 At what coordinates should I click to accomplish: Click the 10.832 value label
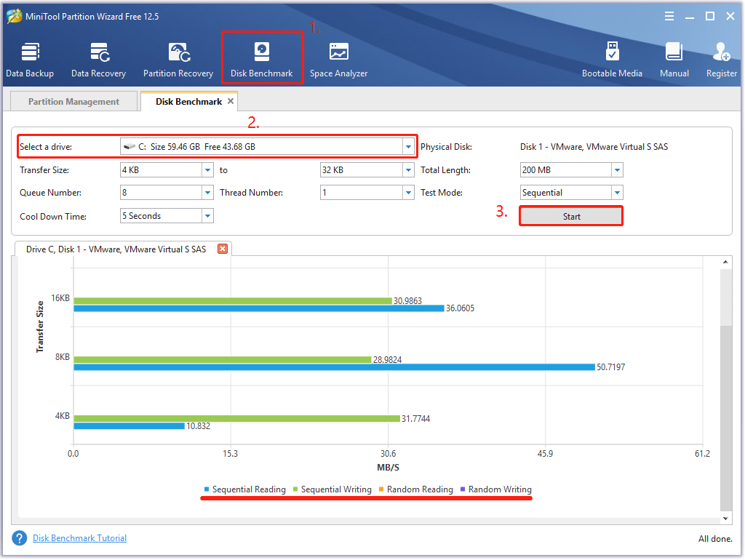point(198,426)
